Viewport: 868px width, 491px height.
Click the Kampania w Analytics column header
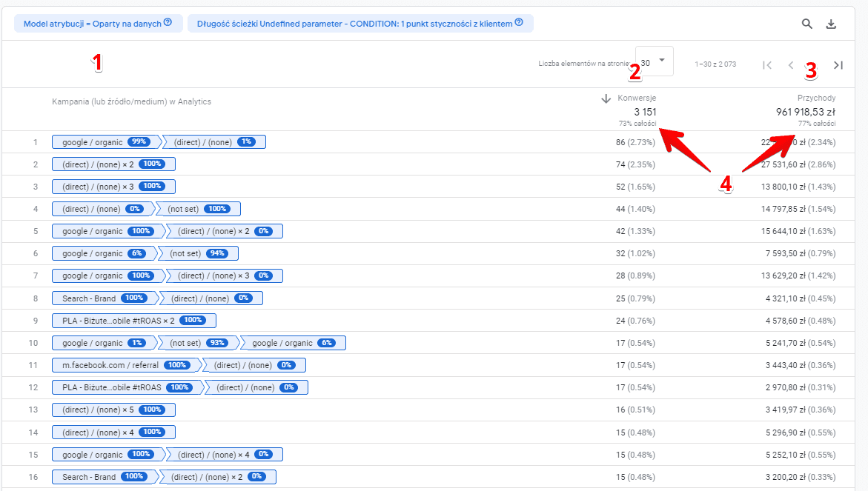pos(132,101)
